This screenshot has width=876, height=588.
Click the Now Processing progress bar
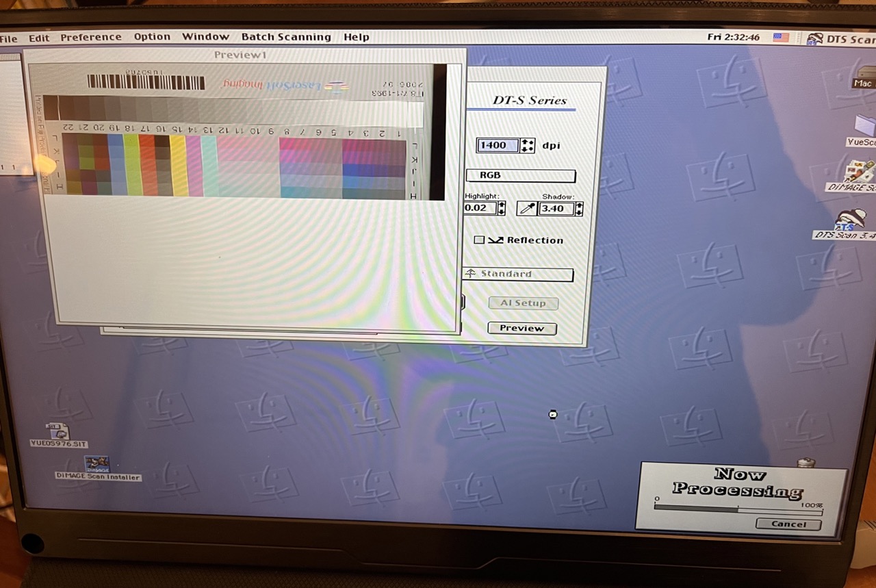point(738,509)
